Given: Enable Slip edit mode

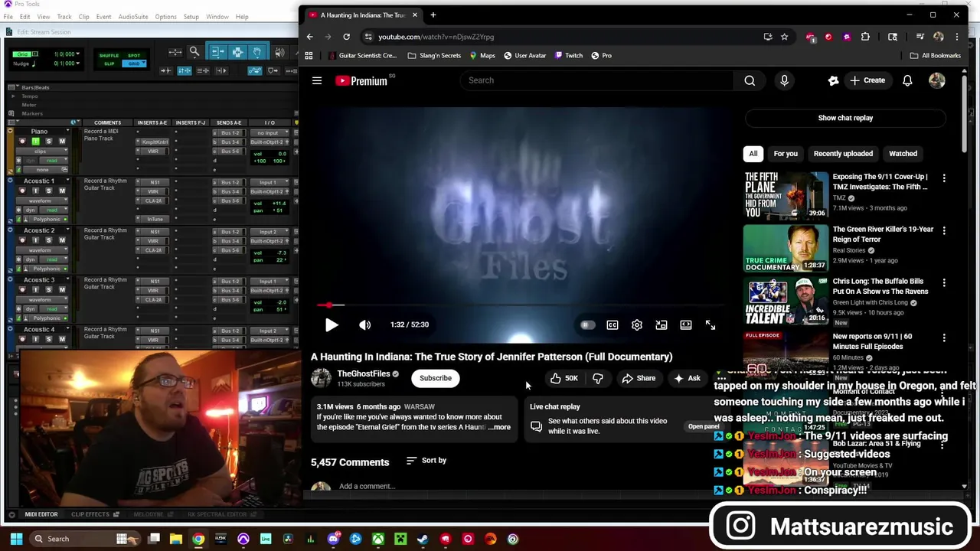Looking at the screenshot, I should point(109,64).
